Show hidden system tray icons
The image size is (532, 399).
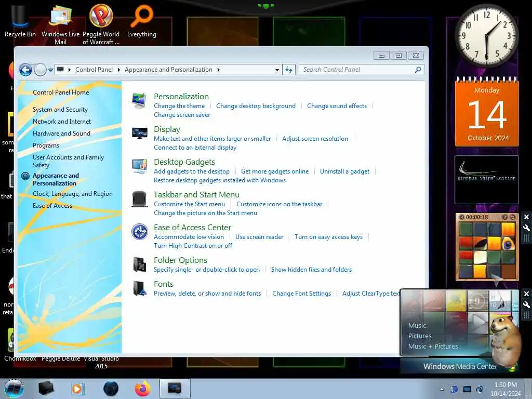pos(442,389)
